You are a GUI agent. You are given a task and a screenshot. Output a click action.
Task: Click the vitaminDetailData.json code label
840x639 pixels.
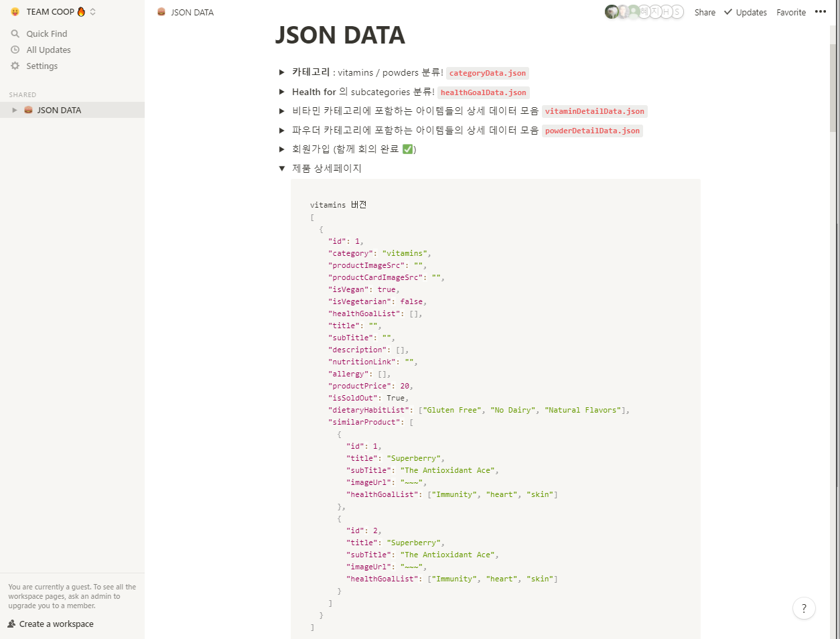click(x=594, y=111)
